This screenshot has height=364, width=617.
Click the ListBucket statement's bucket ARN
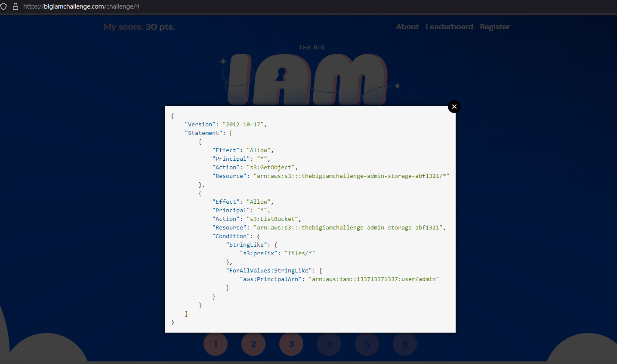(x=348, y=228)
